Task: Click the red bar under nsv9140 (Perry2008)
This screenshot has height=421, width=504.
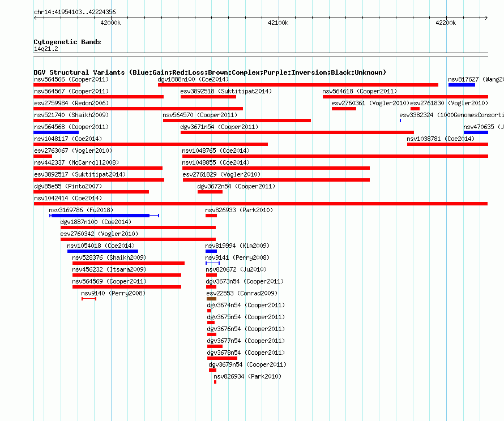Action: pos(89,299)
